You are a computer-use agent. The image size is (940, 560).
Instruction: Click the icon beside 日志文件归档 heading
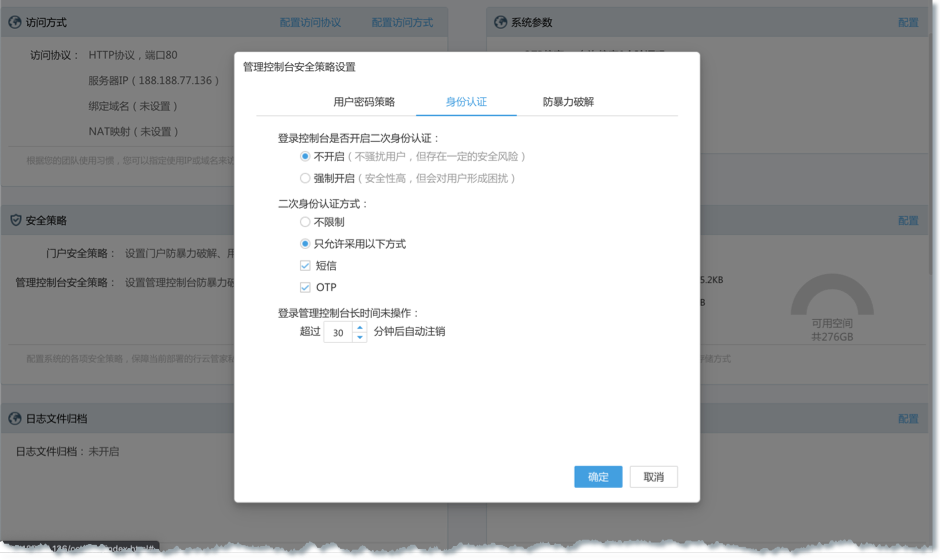click(16, 418)
